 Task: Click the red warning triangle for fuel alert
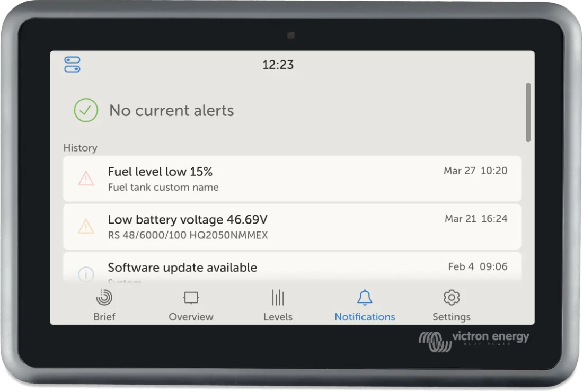point(86,179)
